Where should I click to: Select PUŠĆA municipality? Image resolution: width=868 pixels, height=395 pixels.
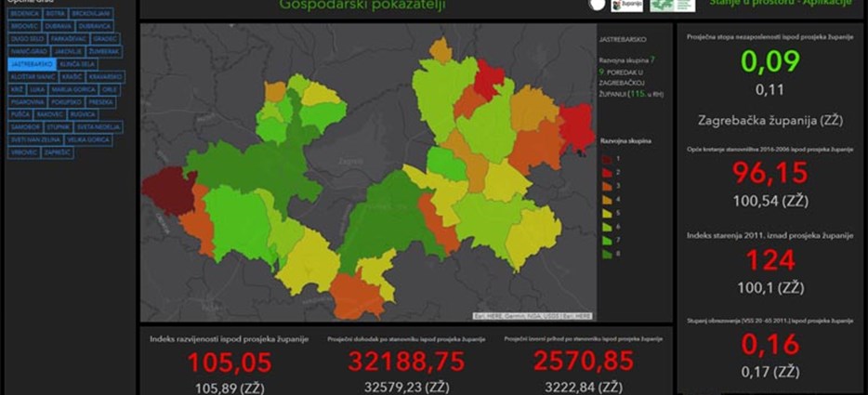tap(20, 114)
